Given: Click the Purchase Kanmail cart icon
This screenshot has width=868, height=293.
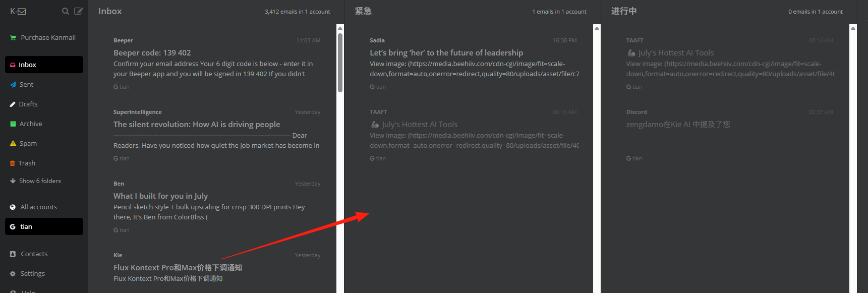Looking at the screenshot, I should (13, 38).
